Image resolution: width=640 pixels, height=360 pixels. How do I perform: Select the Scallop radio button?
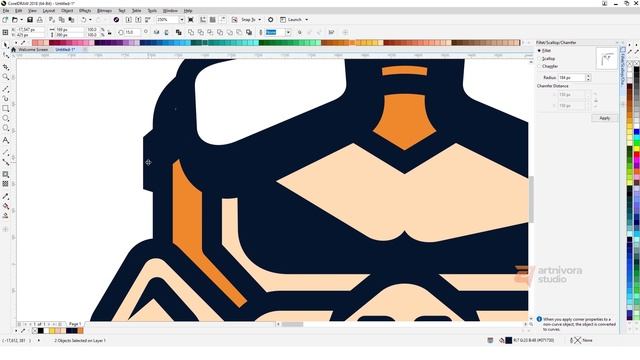[x=539, y=58]
